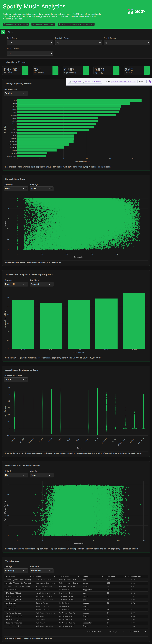Click the Server status in dev tools
The height and width of the screenshot is (644, 152).
[142, 82]
